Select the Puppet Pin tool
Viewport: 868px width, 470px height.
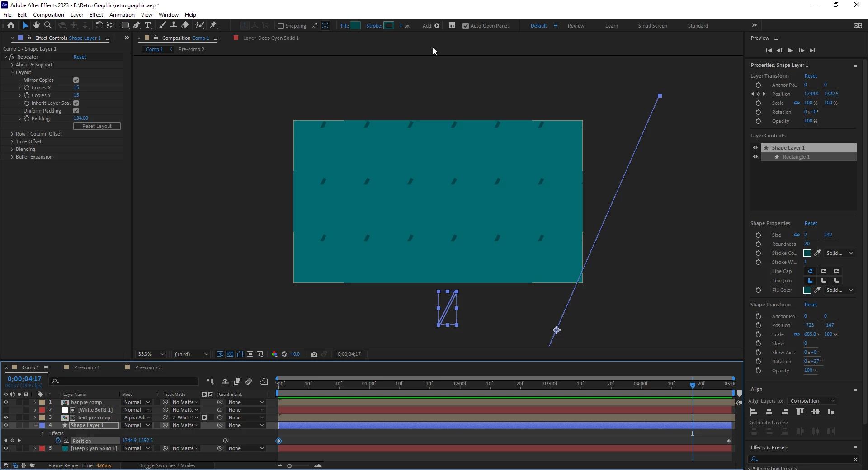pos(213,25)
